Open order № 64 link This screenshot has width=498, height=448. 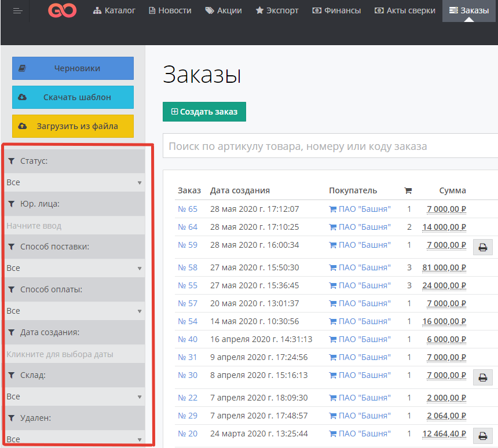[188, 227]
